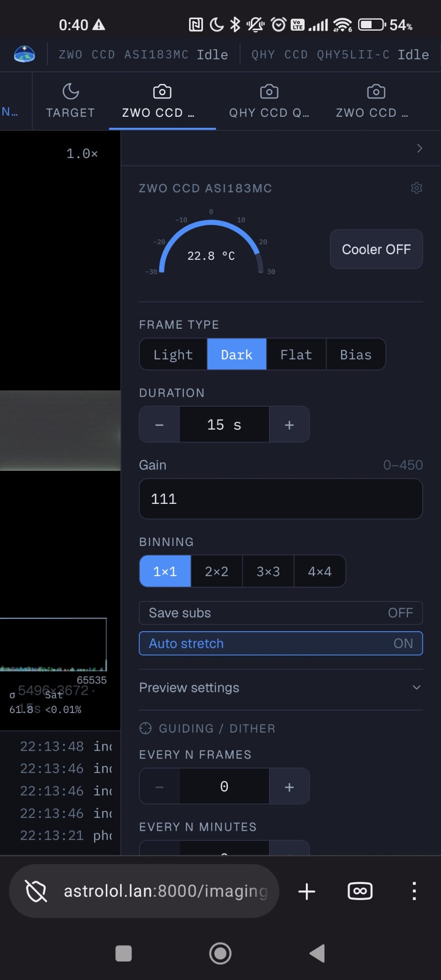Viewport: 441px width, 980px height.
Task: Select Bias frame type
Action: pyautogui.click(x=356, y=355)
